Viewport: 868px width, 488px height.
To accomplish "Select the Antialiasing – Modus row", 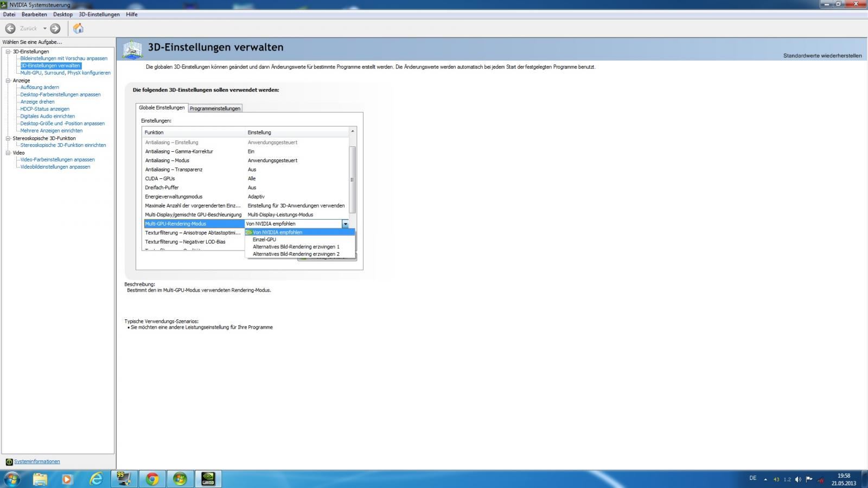I will click(x=245, y=160).
